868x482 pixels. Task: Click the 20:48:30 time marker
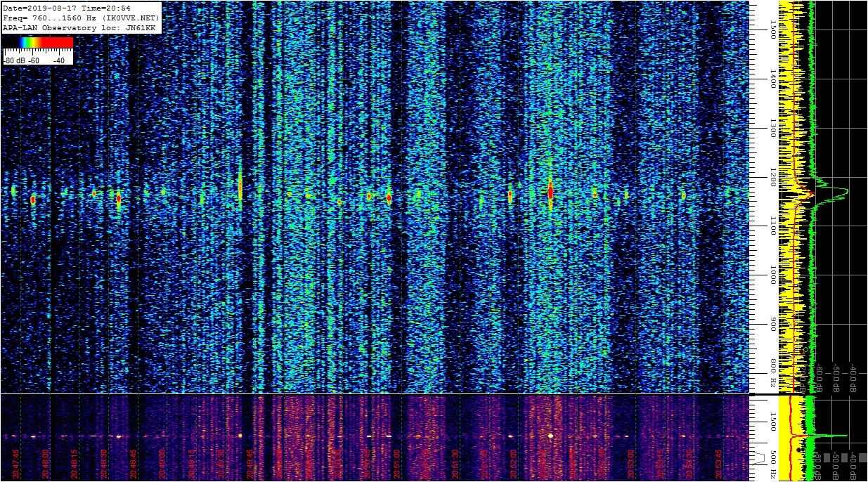[104, 464]
